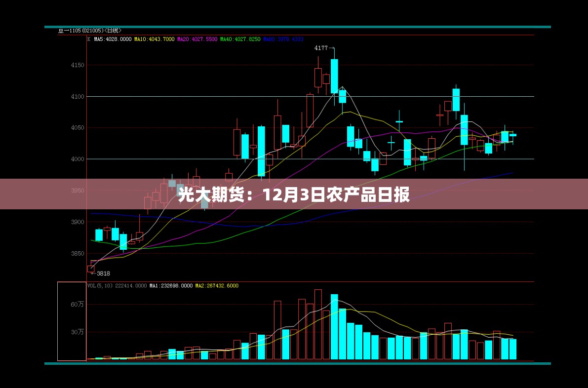
Task: Click the magenta MA20:4027.5500 label
Action: coord(197,39)
